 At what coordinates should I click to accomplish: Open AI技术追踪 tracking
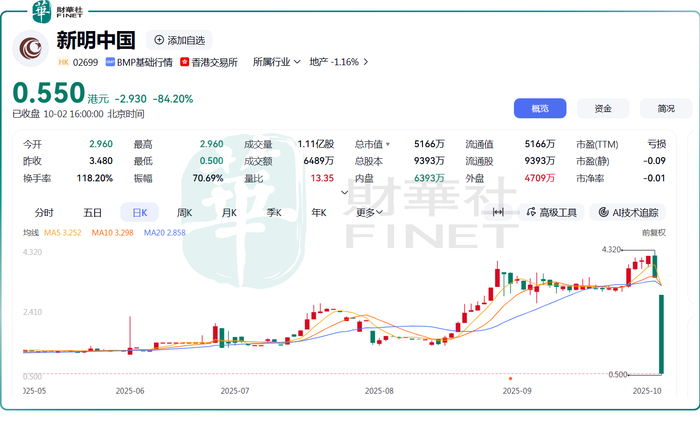(628, 213)
